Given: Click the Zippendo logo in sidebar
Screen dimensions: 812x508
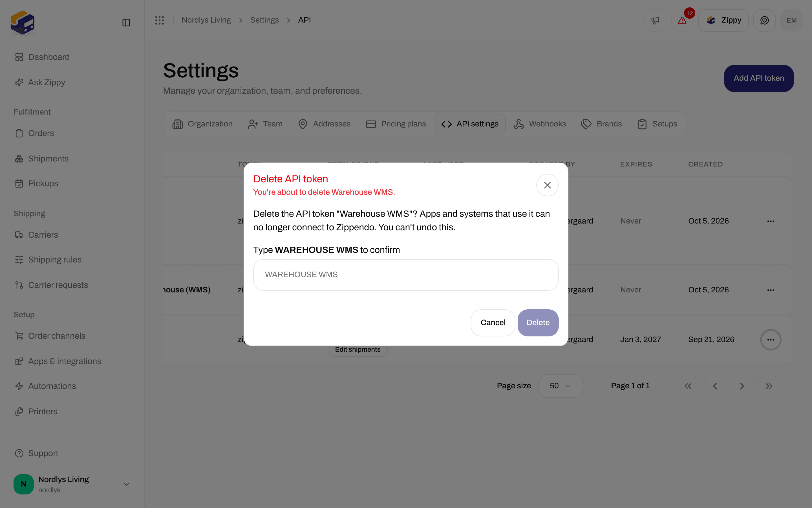Looking at the screenshot, I should pos(23,23).
